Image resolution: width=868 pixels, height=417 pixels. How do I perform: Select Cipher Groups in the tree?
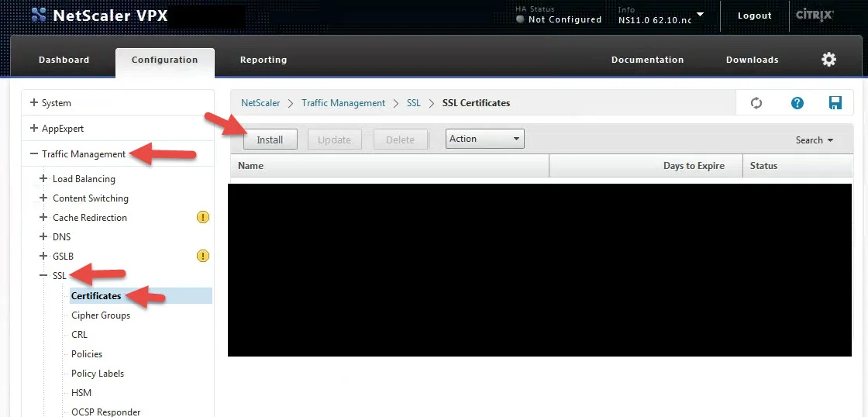pyautogui.click(x=101, y=315)
